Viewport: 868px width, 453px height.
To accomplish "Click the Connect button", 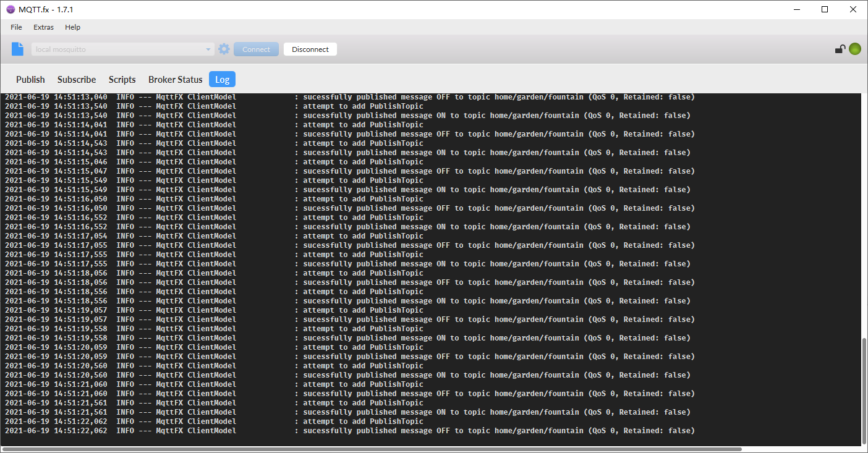I will (256, 49).
